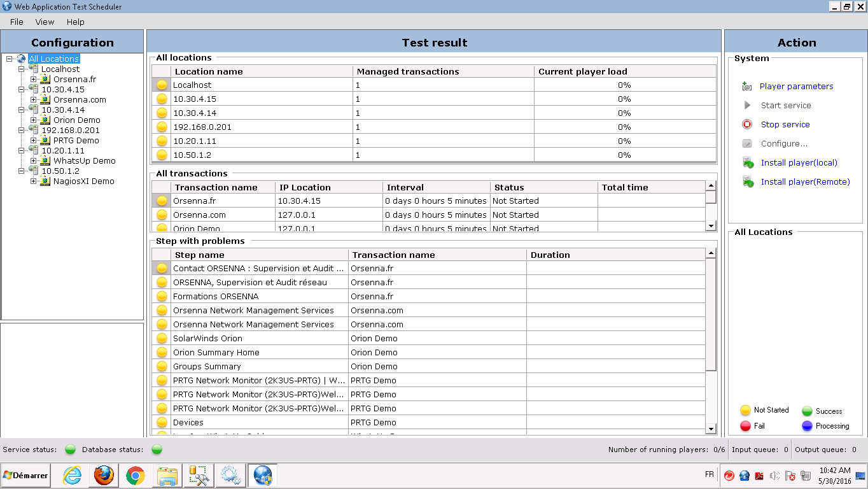Image resolution: width=868 pixels, height=489 pixels.
Task: Click the Database status green indicator
Action: [157, 450]
